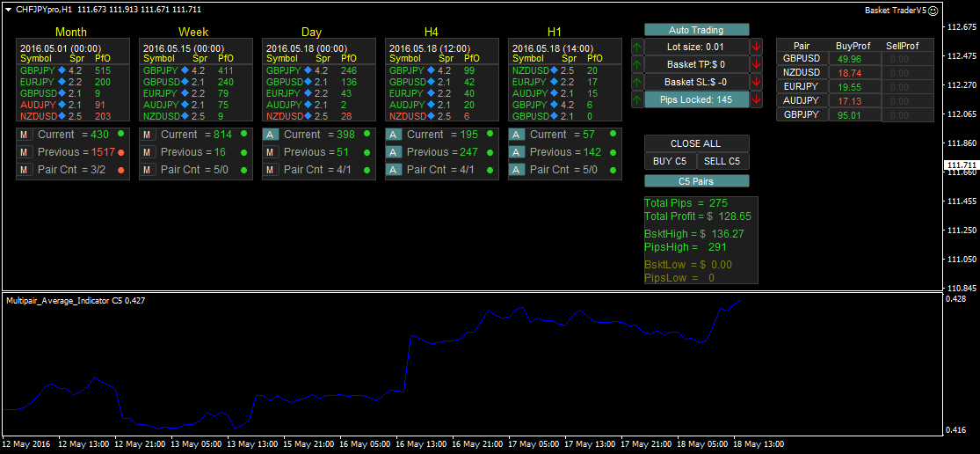This screenshot has height=454, width=980.
Task: Click the C5 Pairs button
Action: click(696, 180)
